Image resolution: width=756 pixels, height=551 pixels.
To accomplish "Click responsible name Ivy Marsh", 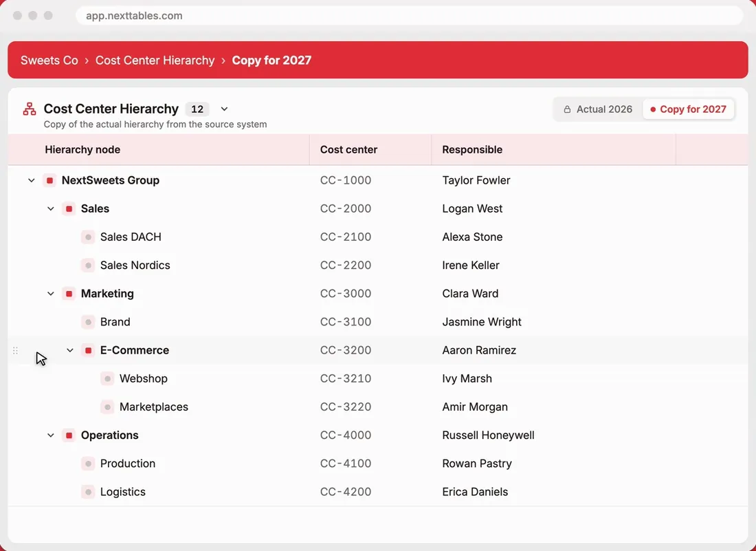I will (467, 379).
